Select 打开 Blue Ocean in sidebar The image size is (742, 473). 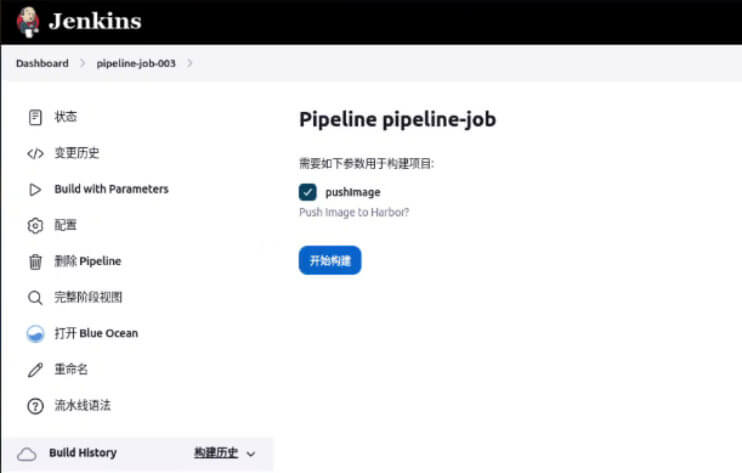[96, 333]
